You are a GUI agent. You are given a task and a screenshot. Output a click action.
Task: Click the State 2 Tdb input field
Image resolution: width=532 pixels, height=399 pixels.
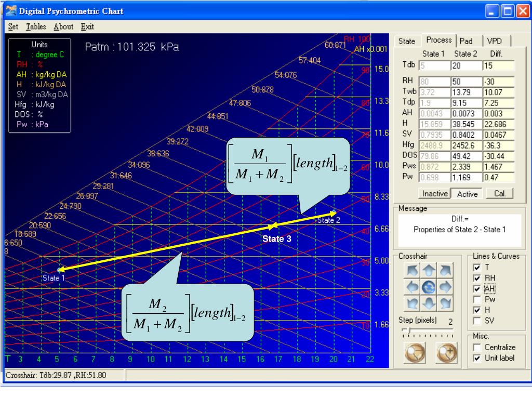tap(467, 66)
